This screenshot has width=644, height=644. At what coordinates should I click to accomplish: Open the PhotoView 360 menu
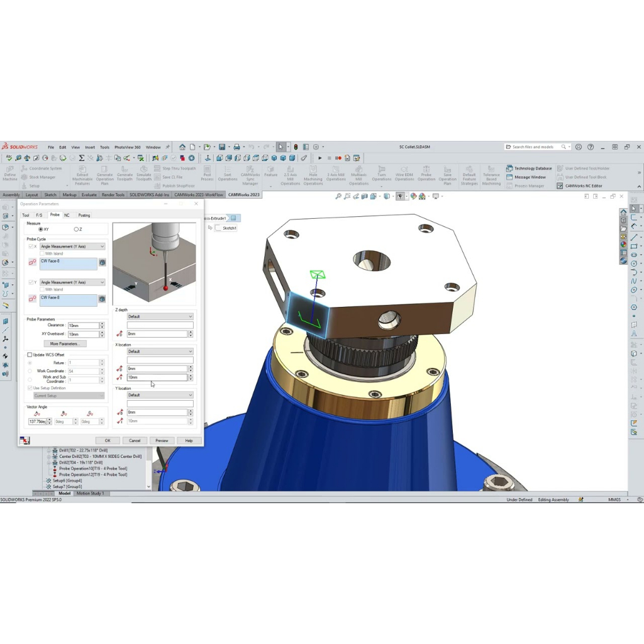click(127, 147)
